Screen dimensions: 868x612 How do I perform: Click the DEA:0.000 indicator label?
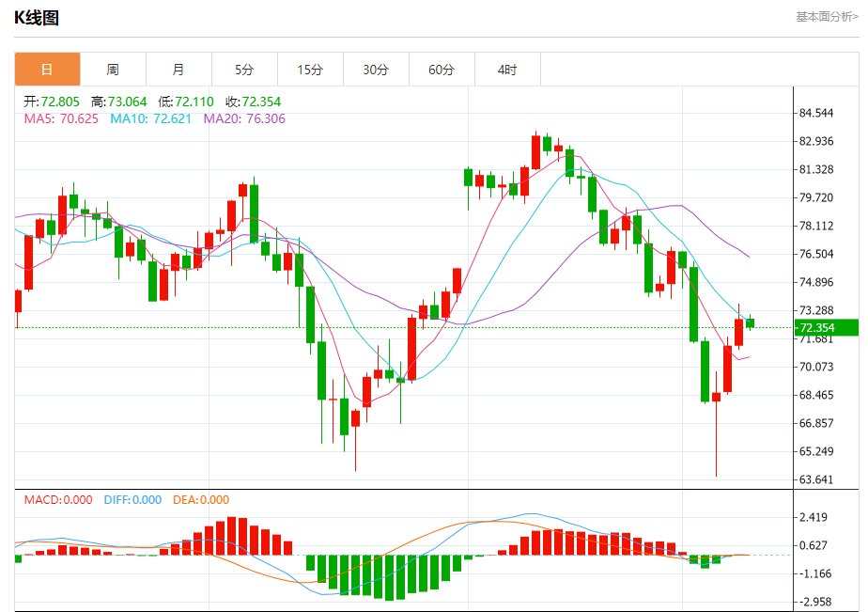pos(201,499)
